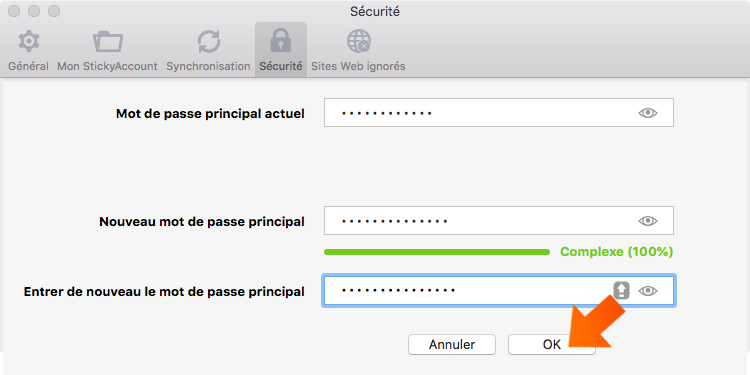Select the Sécurité padlock icon
Screen dimensions: 750x375
[x=281, y=40]
